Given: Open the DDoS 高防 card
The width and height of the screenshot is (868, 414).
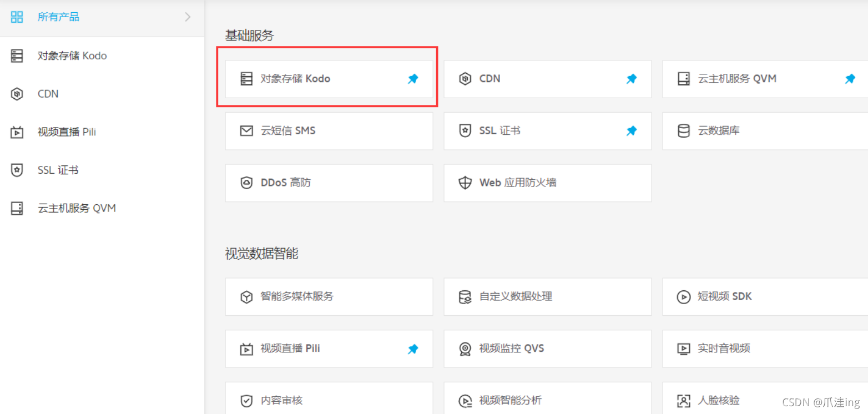Looking at the screenshot, I should (329, 183).
